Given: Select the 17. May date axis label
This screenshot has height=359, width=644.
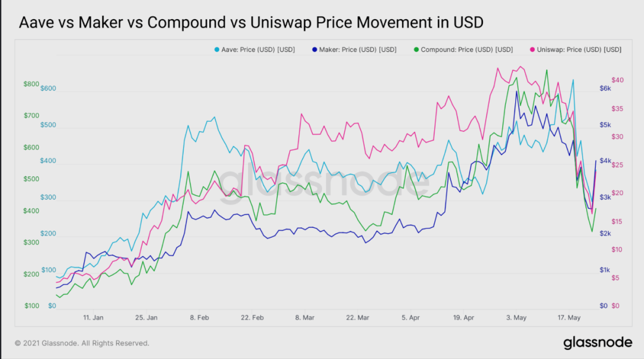Looking at the screenshot, I should [569, 317].
